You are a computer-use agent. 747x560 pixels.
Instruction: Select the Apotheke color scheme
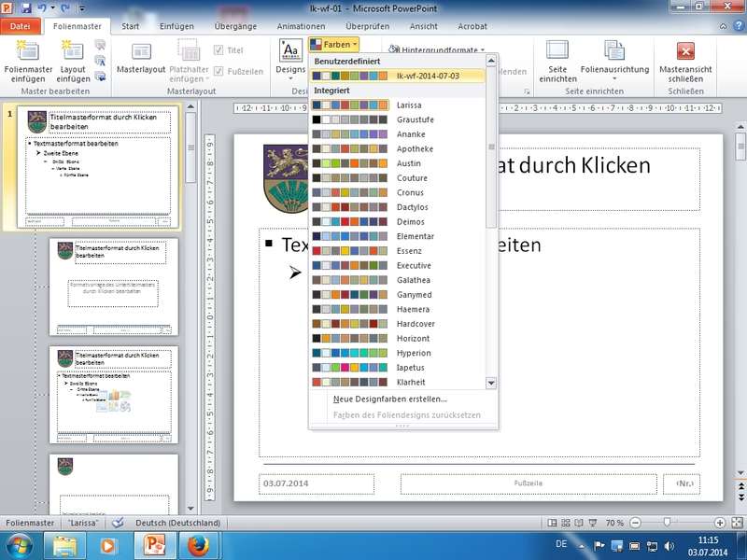(415, 148)
